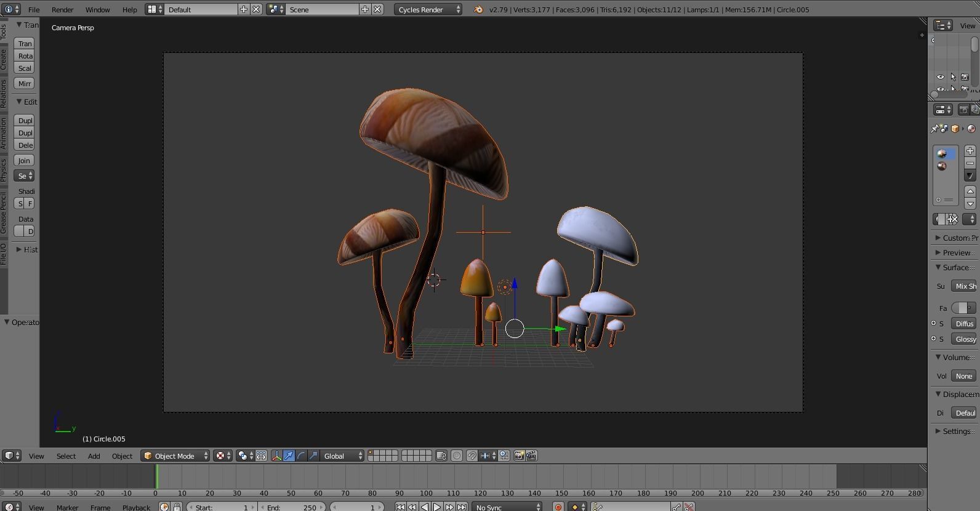Open the 3D viewport Add menu
This screenshot has height=511, width=980.
[x=94, y=456]
